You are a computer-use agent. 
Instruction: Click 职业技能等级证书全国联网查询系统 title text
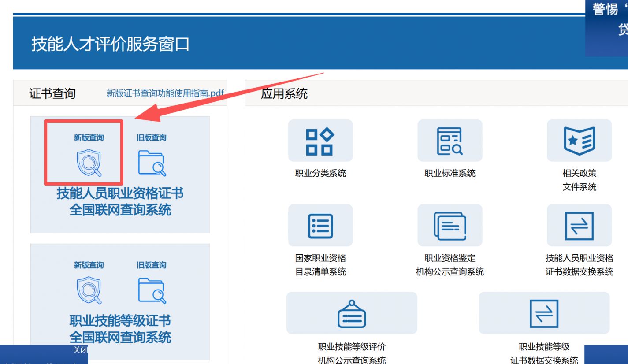[120, 329]
